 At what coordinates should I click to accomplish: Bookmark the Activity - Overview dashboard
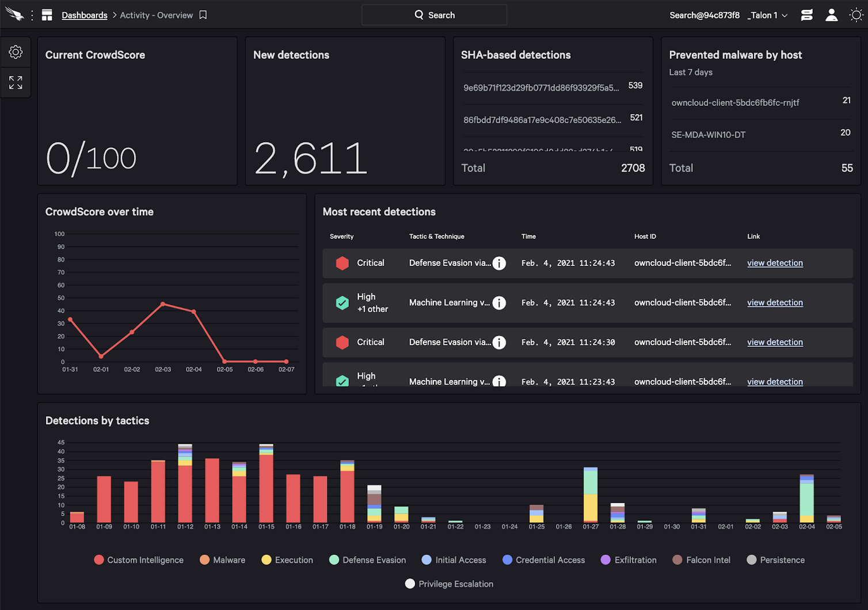tap(203, 14)
